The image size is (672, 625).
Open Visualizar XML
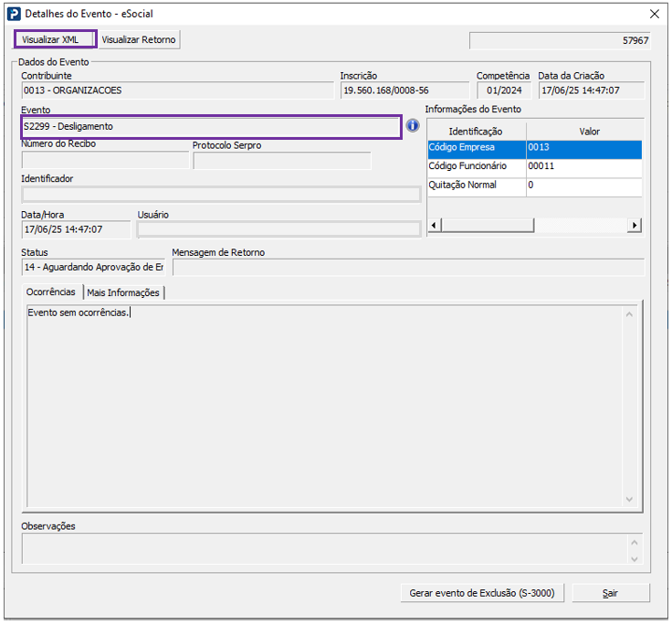point(56,39)
